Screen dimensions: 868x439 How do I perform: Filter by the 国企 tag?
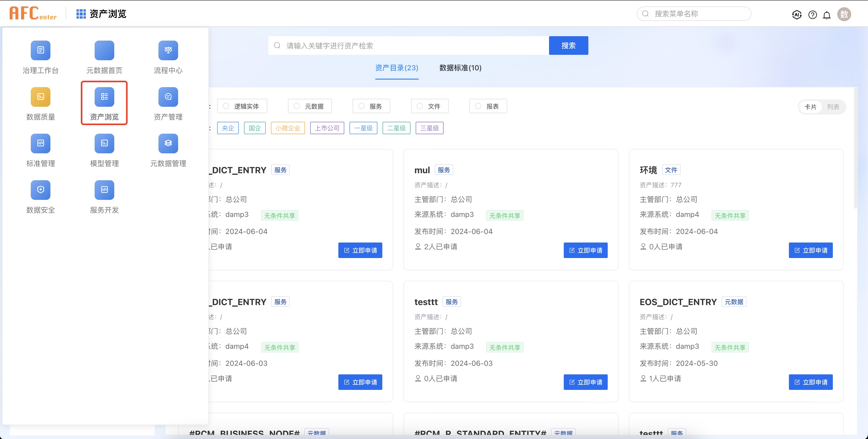point(255,128)
